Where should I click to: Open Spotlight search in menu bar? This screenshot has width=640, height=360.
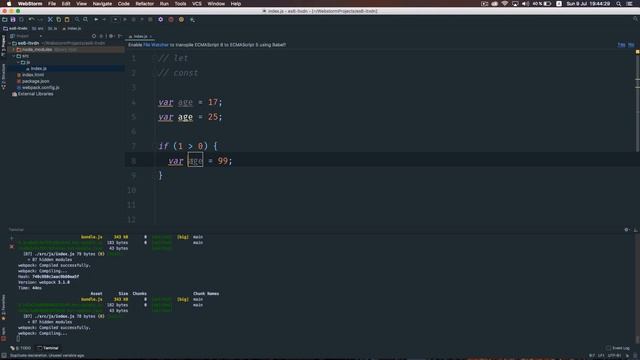[x=619, y=4]
